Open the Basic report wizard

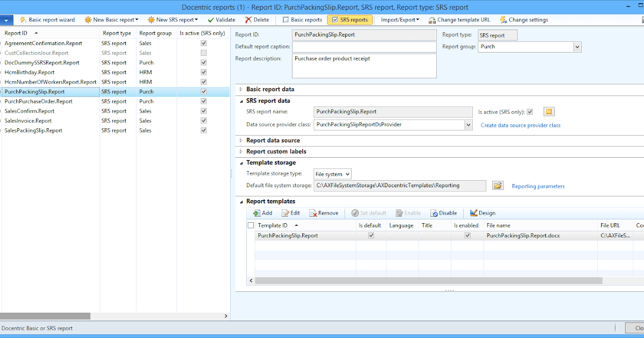[x=47, y=20]
